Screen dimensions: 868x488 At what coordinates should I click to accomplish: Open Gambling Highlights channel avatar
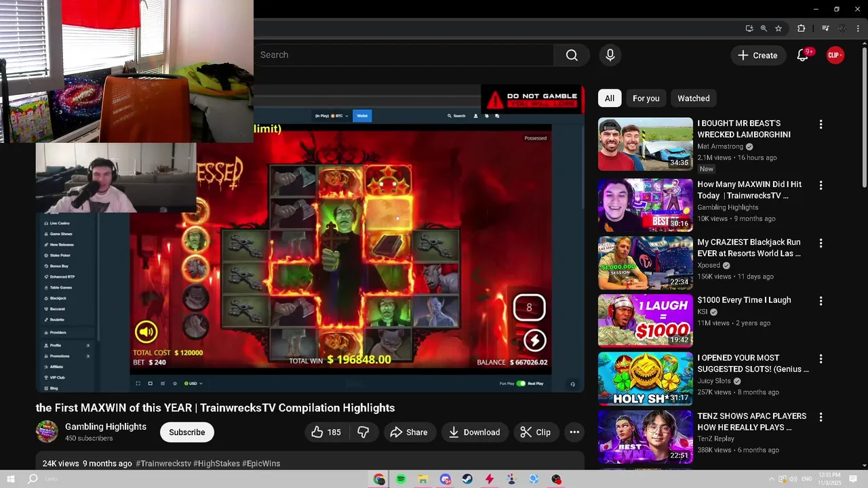point(47,432)
